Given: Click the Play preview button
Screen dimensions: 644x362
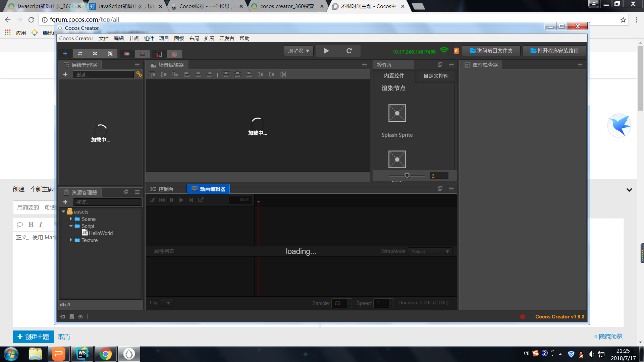Looking at the screenshot, I should click(x=326, y=51).
